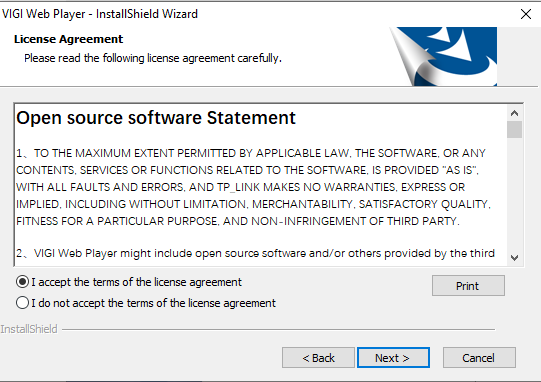This screenshot has width=541, height=382.
Task: Click 'Please read the following license agreement carefully'
Action: [153, 58]
